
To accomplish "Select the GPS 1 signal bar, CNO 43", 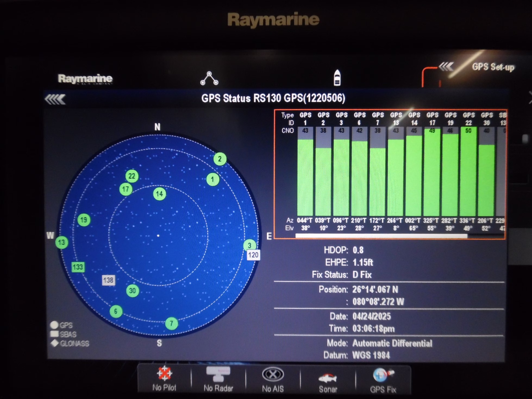I will pos(305,171).
